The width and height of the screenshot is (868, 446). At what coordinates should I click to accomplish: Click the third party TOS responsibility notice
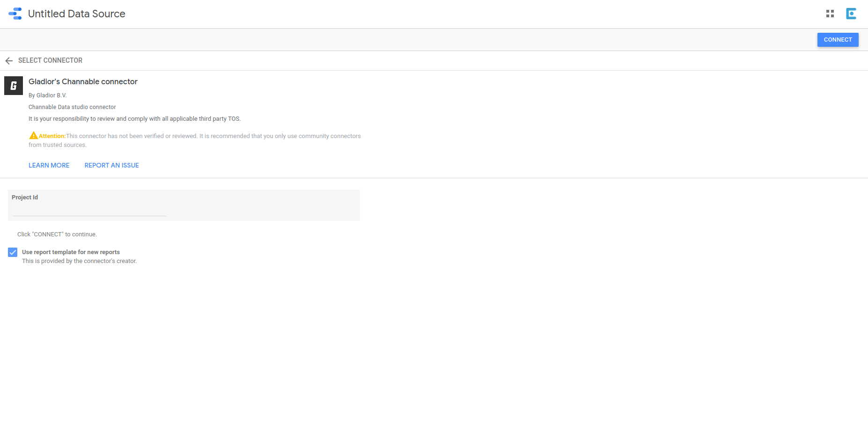(135, 119)
